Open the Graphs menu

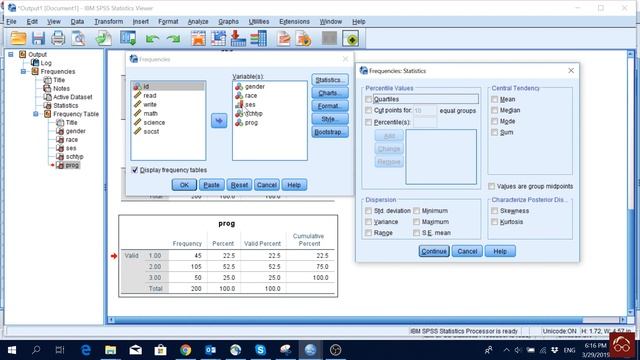tap(228, 22)
